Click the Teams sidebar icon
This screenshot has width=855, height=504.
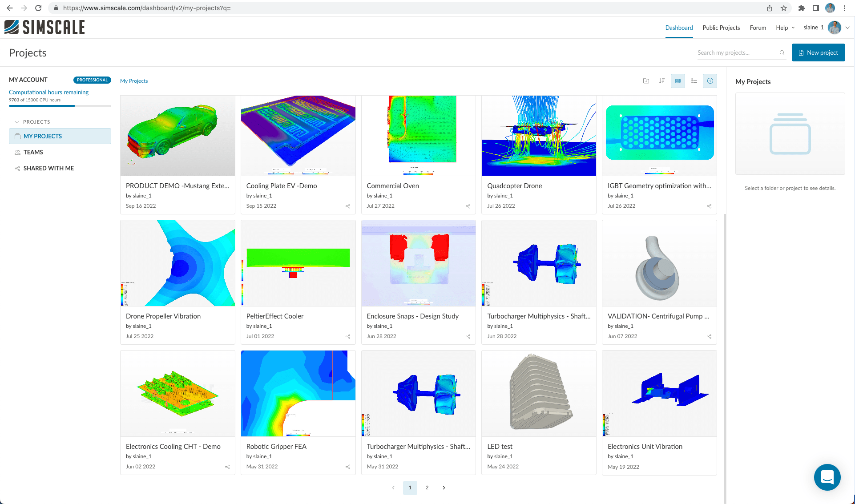coord(18,152)
